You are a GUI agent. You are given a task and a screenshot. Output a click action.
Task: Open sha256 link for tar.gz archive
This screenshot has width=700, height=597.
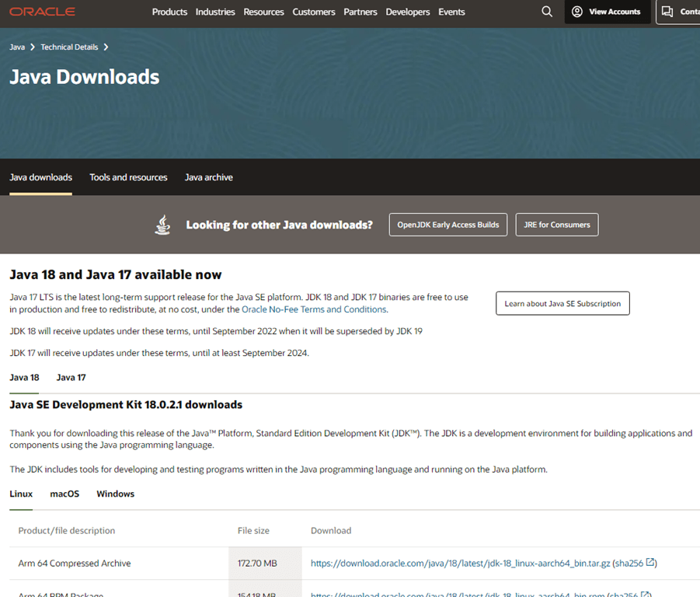[629, 564]
